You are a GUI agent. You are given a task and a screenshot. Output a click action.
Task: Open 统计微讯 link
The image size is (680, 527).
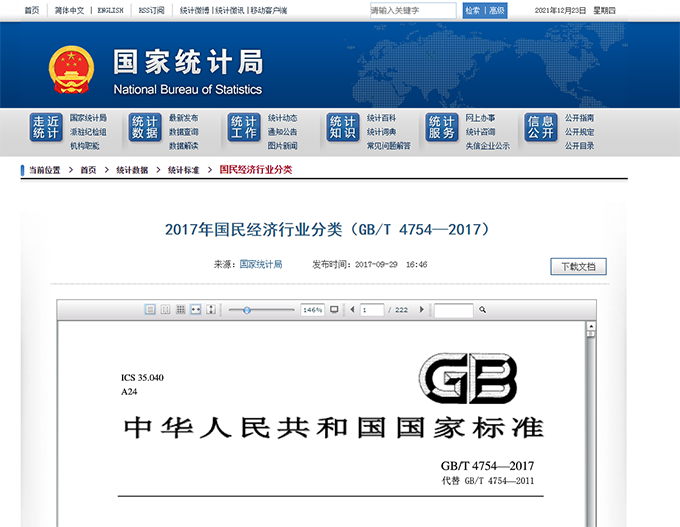click(x=230, y=10)
